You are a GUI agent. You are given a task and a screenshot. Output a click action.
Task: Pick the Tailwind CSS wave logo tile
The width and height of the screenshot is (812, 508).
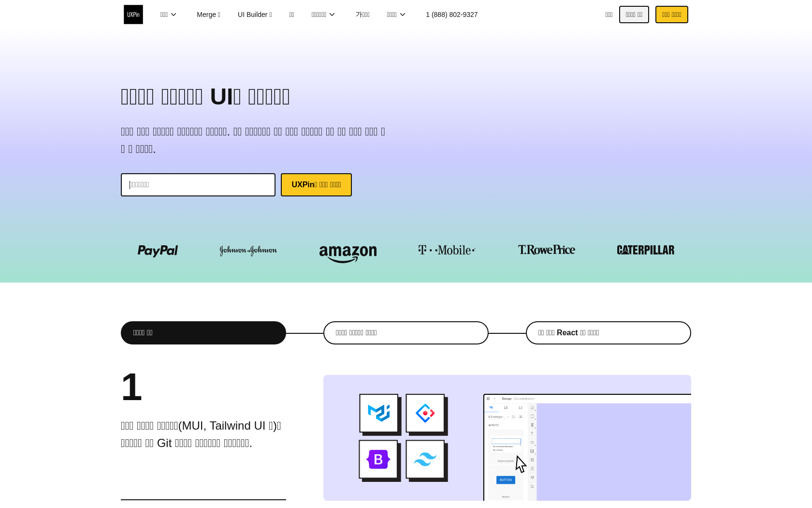(x=425, y=459)
